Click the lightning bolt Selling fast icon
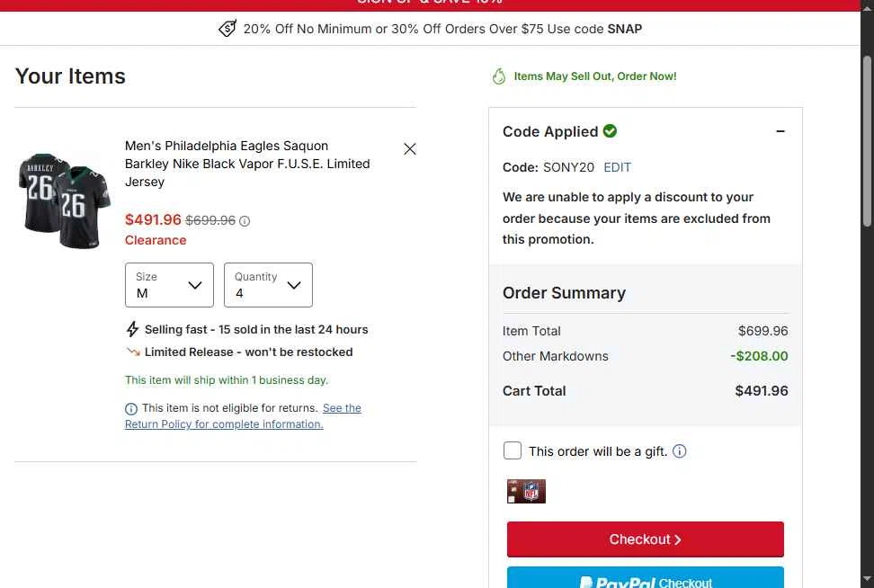The width and height of the screenshot is (874, 588). [132, 329]
